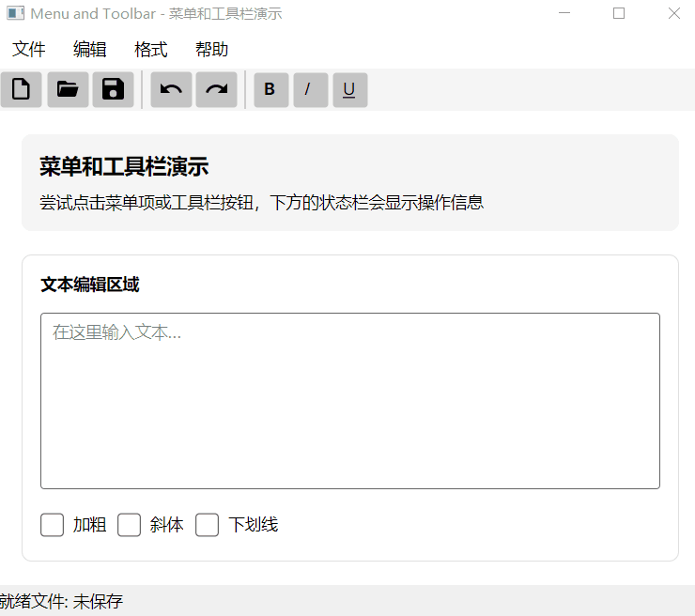
Task: Save the document using the floppy disk icon
Action: (x=113, y=90)
